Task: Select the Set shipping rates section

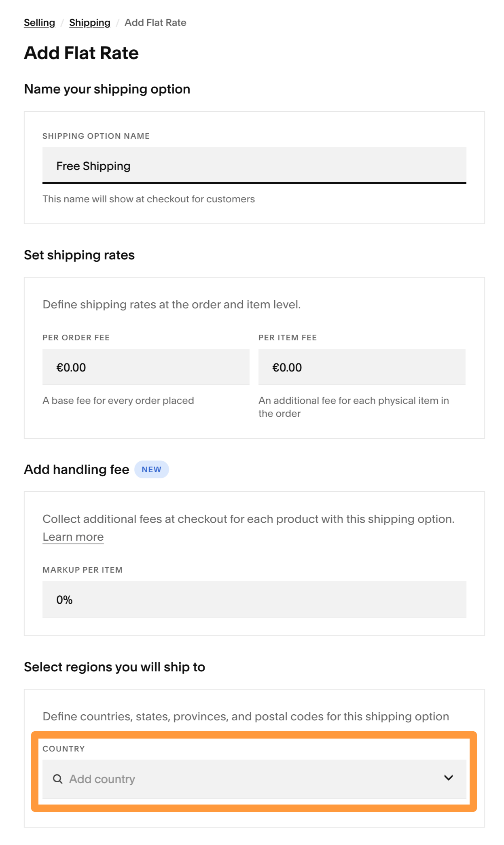Action: [x=79, y=255]
